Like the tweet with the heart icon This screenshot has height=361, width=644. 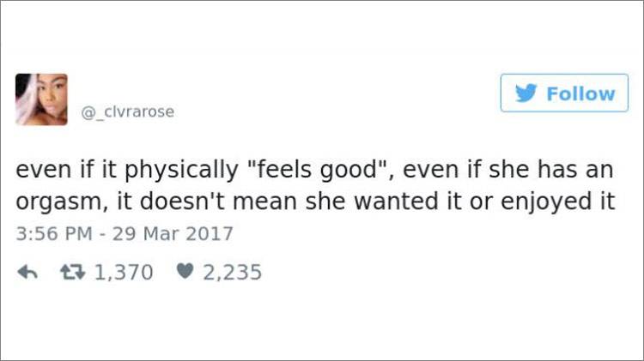(183, 273)
